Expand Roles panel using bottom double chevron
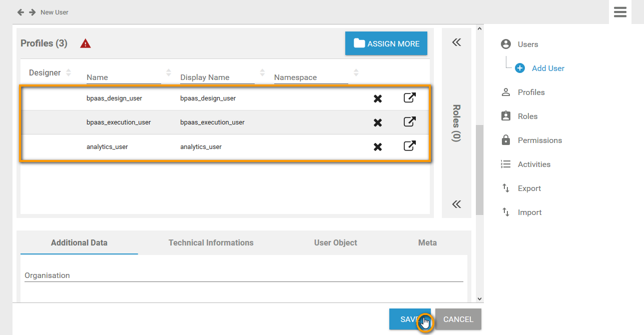 tap(456, 204)
